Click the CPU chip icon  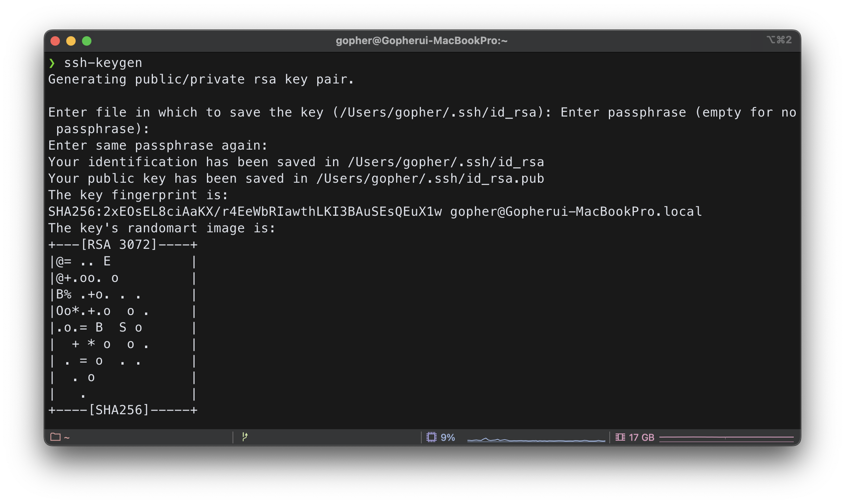pyautogui.click(x=432, y=437)
